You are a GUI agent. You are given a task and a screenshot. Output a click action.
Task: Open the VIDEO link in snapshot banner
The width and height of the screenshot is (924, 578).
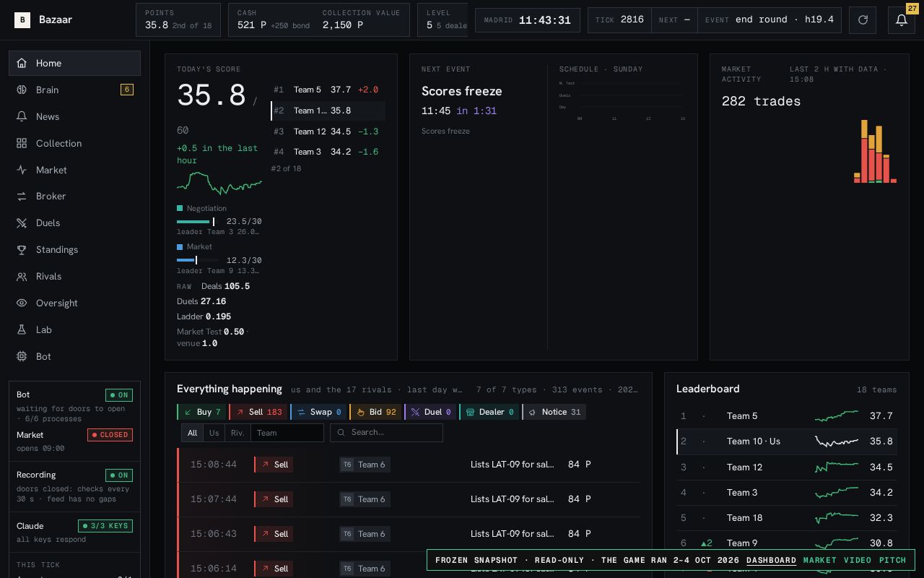(x=858, y=560)
